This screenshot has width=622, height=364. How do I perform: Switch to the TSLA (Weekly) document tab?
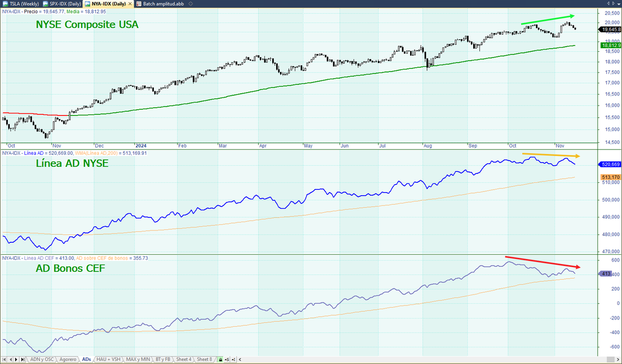click(x=20, y=4)
